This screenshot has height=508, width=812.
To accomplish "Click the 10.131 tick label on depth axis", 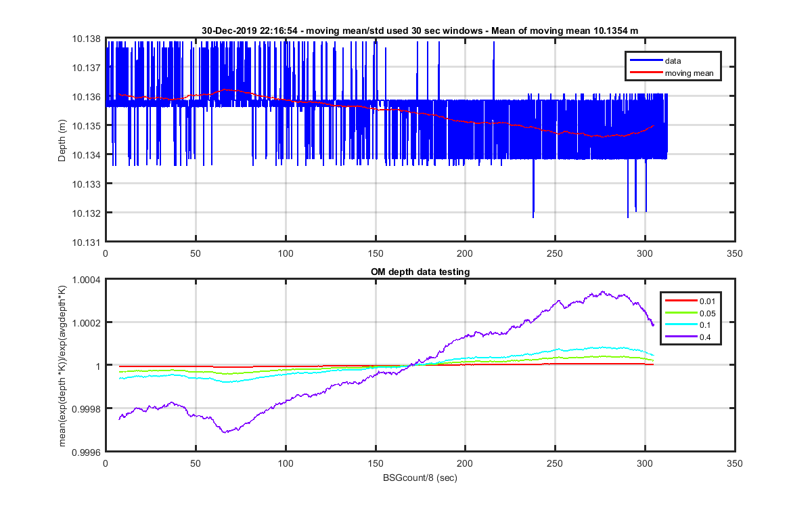I will [87, 242].
